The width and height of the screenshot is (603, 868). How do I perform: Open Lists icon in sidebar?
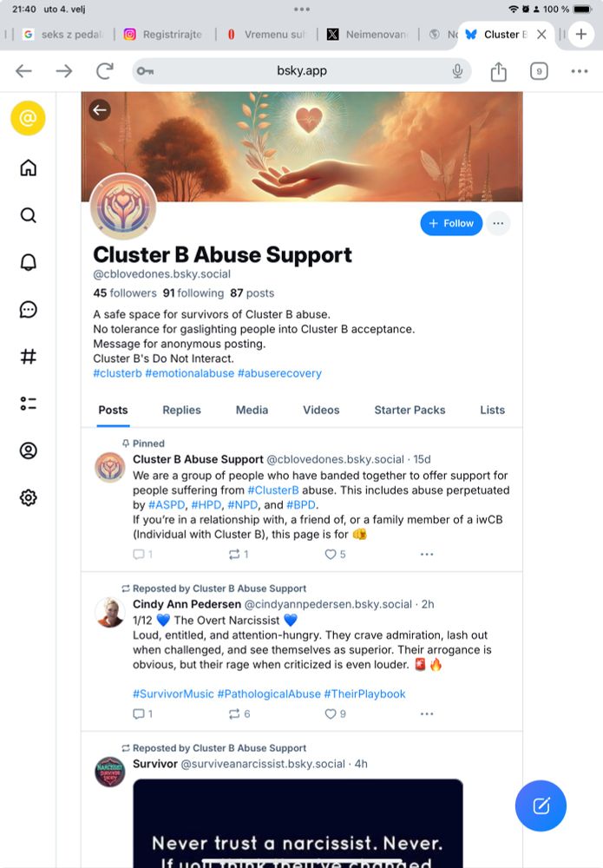[x=29, y=404]
